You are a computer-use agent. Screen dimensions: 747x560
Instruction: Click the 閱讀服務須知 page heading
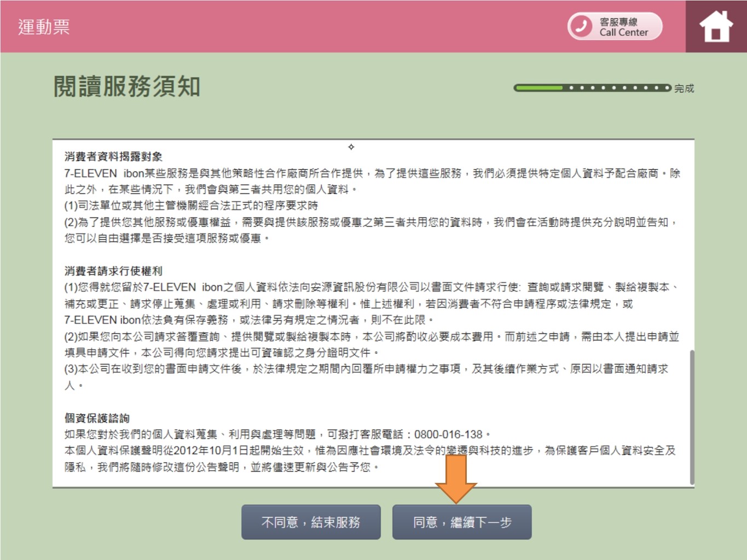[127, 86]
